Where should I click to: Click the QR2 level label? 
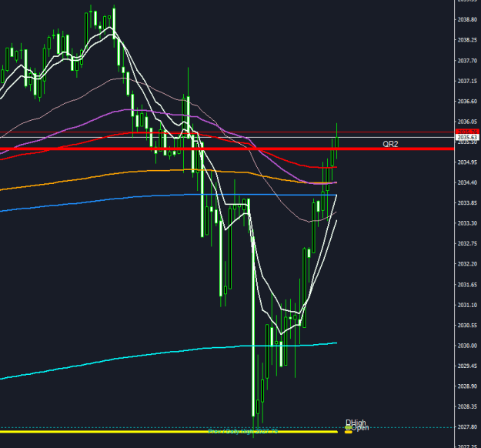390,144
